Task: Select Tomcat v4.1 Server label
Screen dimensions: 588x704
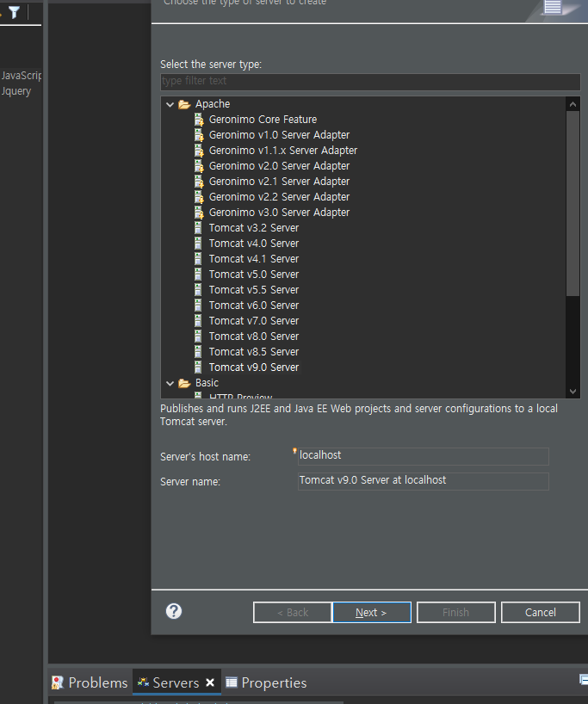Action: pyautogui.click(x=254, y=259)
